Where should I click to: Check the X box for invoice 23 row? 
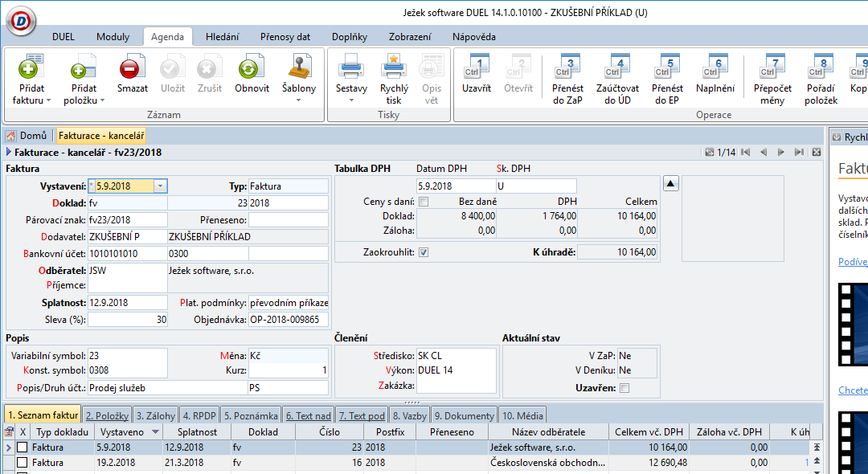point(23,447)
